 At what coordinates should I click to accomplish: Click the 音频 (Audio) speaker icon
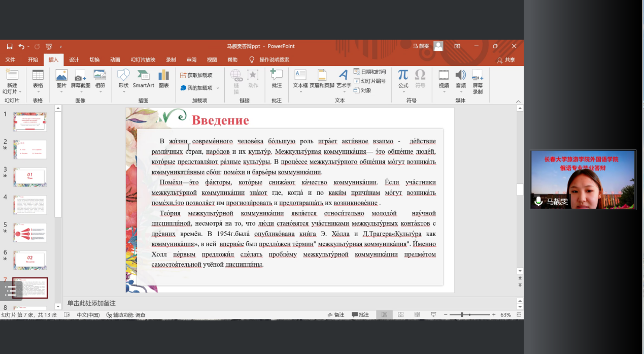point(460,75)
